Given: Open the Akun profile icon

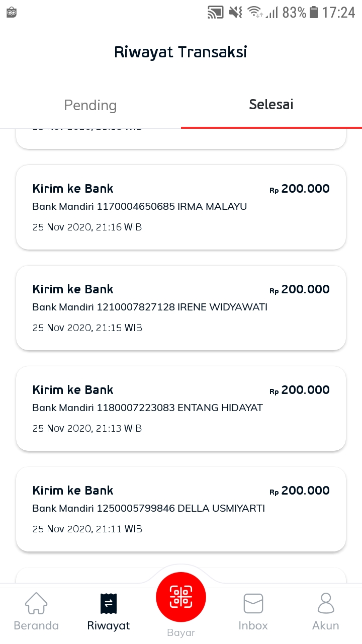Looking at the screenshot, I should (326, 603).
